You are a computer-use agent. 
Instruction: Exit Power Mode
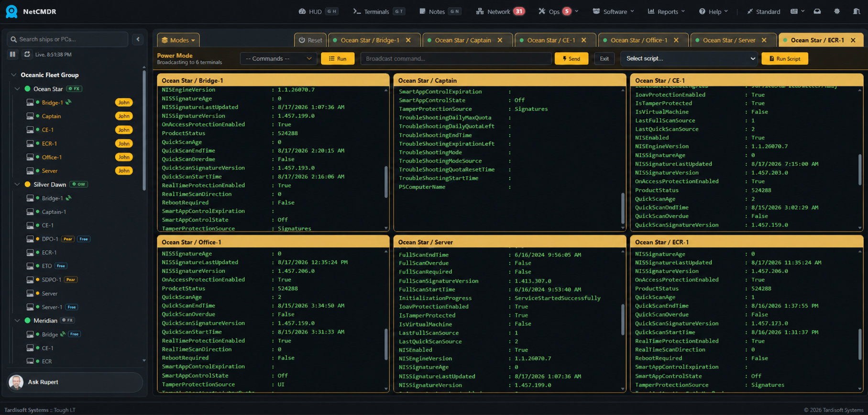[604, 58]
